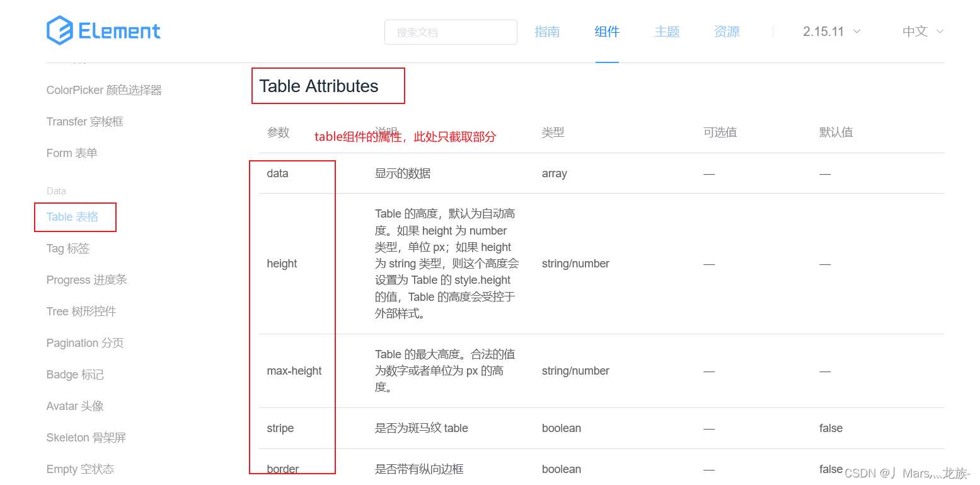The height and width of the screenshot is (485, 980).
Task: Open the 中文 language dropdown
Action: (923, 32)
